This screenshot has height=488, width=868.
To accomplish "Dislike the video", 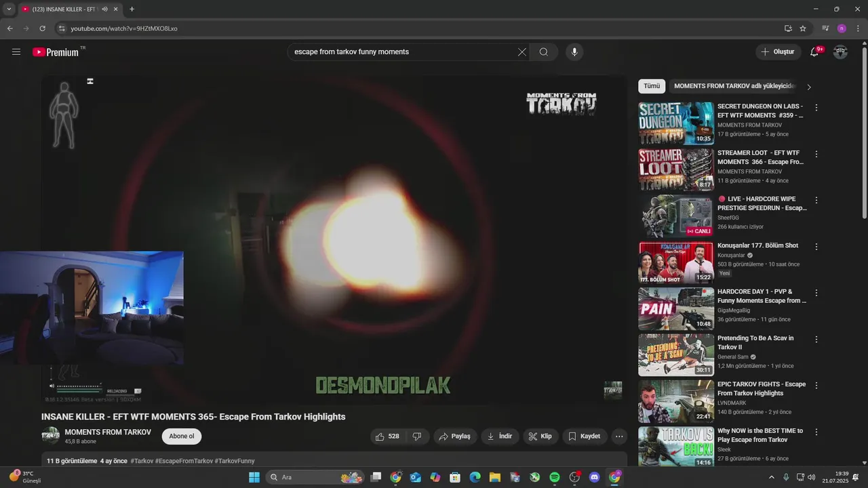I will [x=417, y=436].
